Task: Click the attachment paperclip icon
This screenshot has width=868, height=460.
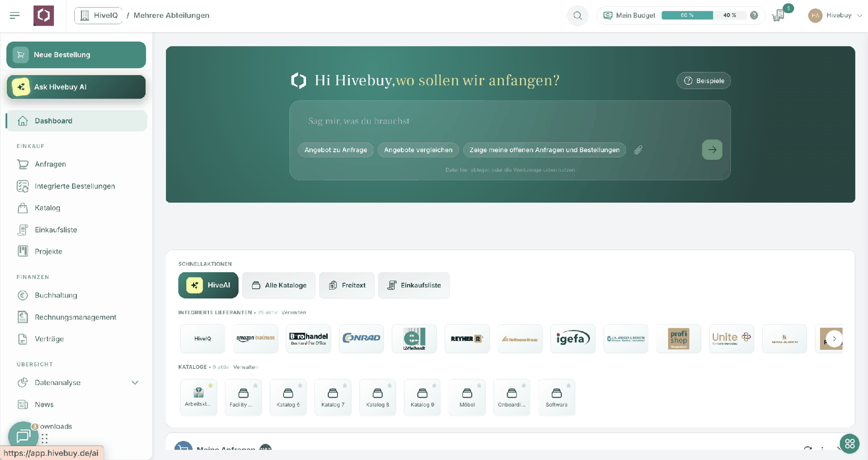Action: point(638,150)
